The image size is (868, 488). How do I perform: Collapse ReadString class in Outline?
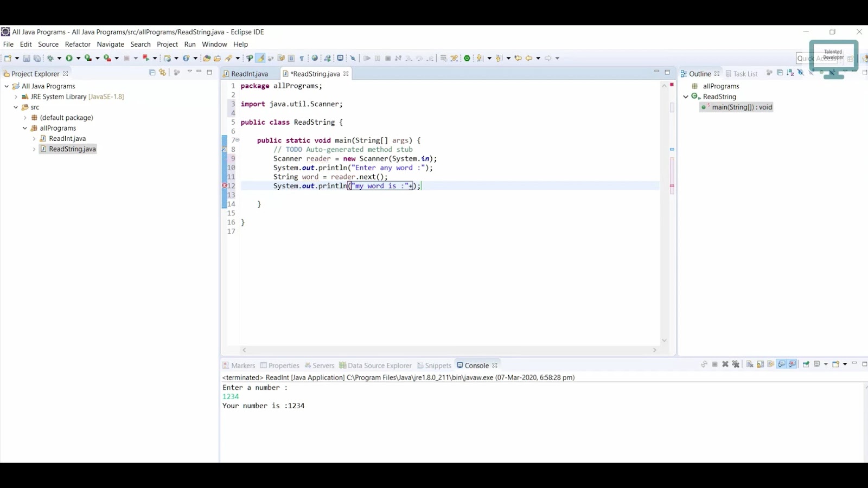click(686, 97)
